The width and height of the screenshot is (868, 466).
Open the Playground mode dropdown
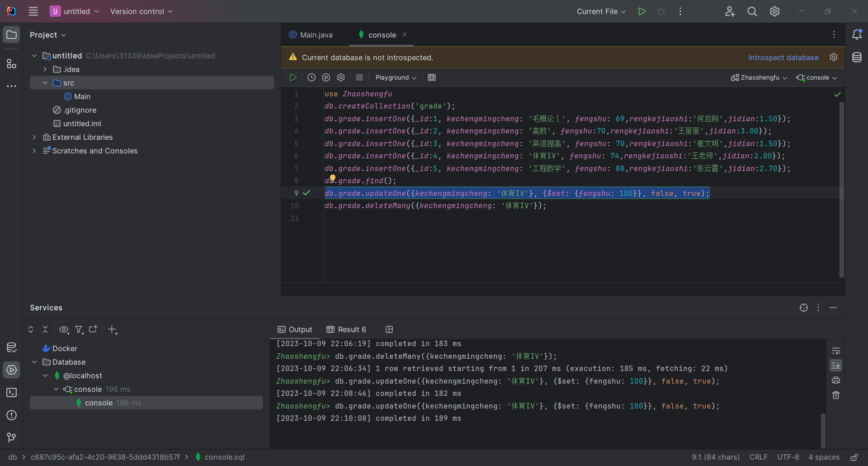396,77
